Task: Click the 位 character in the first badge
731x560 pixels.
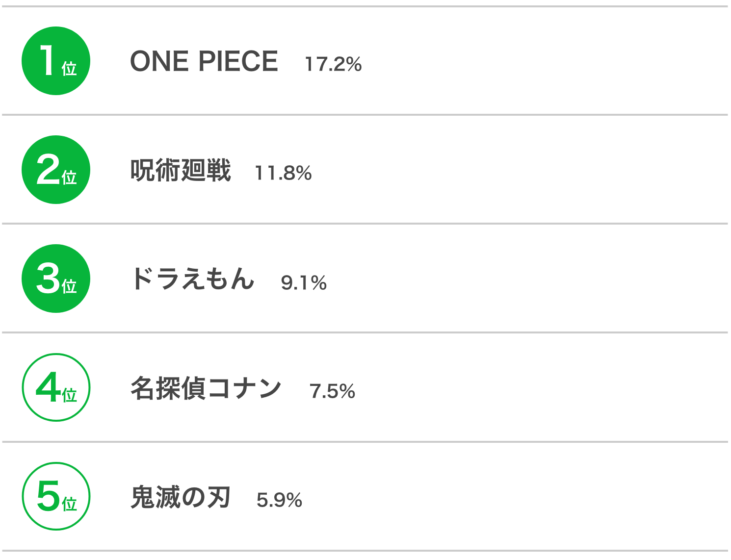Action: (69, 69)
